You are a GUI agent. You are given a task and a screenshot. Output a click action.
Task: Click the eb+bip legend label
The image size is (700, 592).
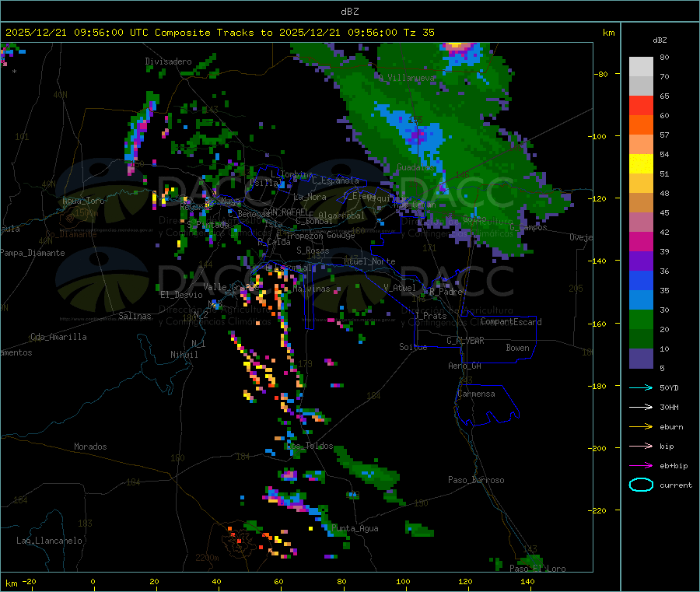(674, 466)
